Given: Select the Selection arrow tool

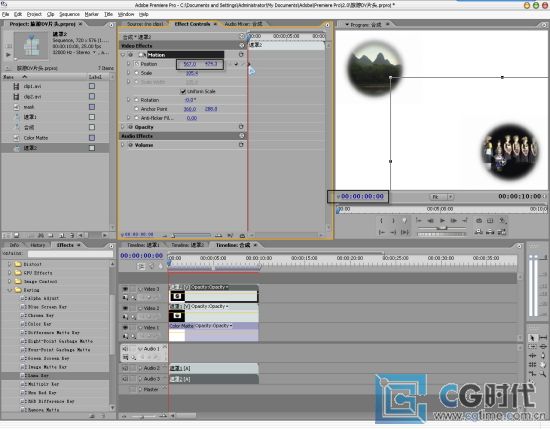Looking at the screenshot, I should 532,338.
